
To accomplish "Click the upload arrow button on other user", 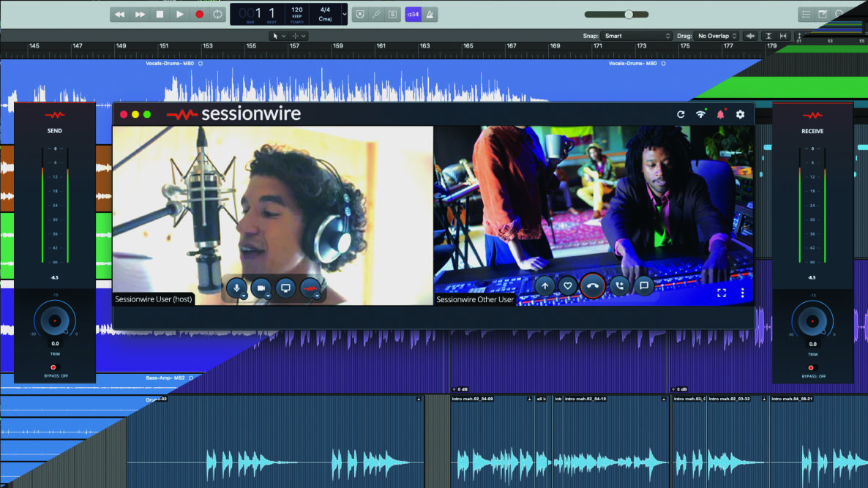I will 545,286.
